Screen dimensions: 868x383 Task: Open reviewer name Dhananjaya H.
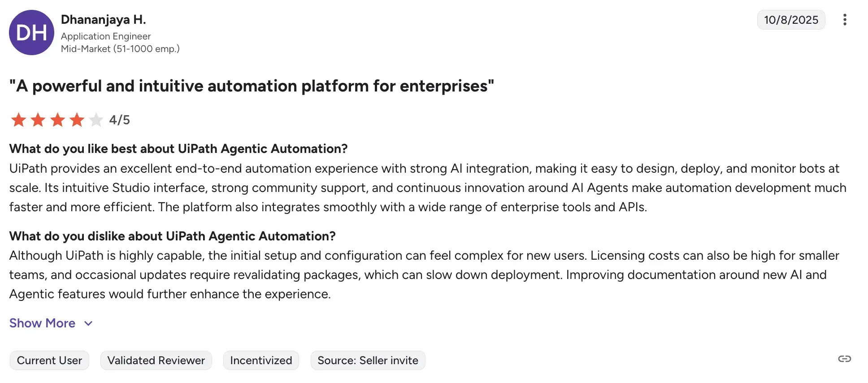(103, 20)
